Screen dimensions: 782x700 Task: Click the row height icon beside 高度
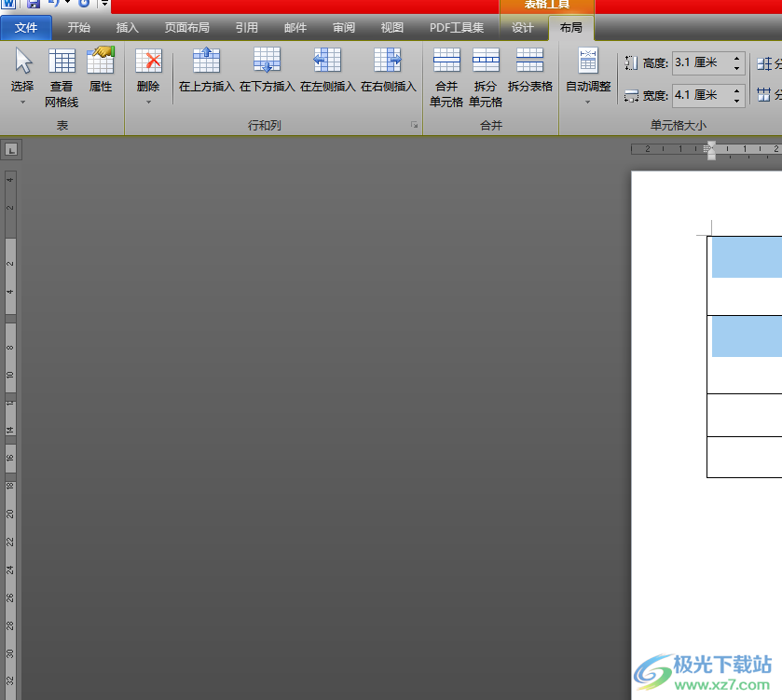[x=631, y=62]
